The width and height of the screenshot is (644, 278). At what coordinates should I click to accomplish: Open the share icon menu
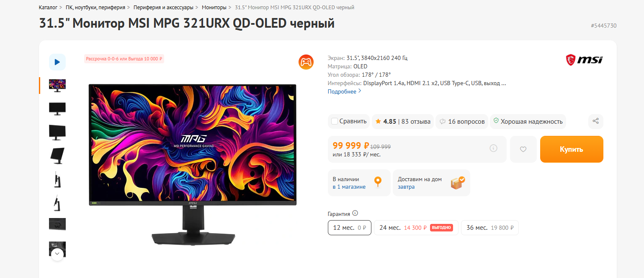[x=596, y=121]
